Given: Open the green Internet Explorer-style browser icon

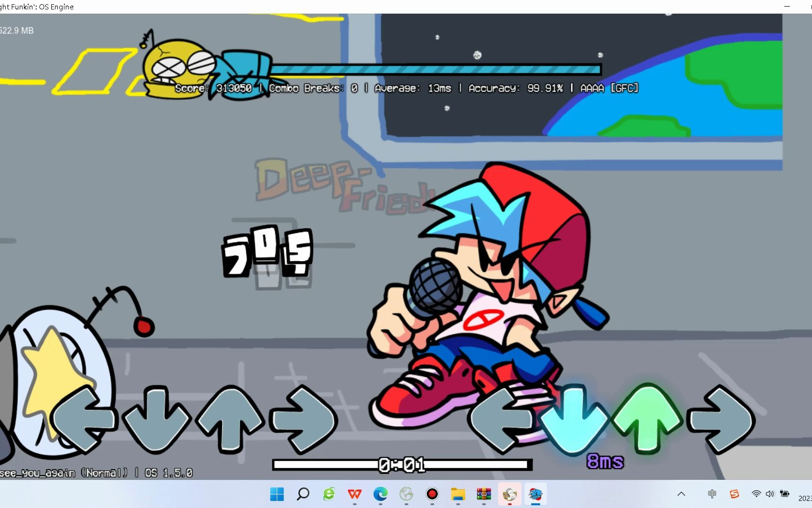Looking at the screenshot, I should click(329, 494).
